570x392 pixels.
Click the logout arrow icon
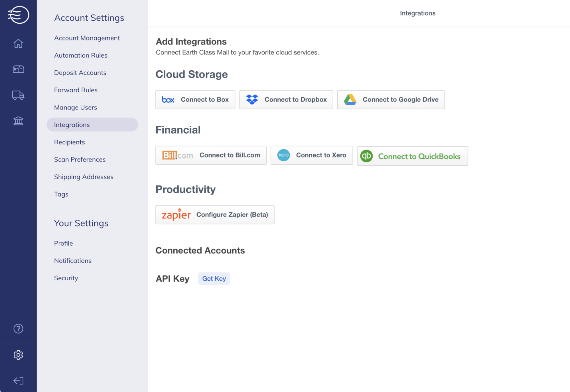(18, 381)
